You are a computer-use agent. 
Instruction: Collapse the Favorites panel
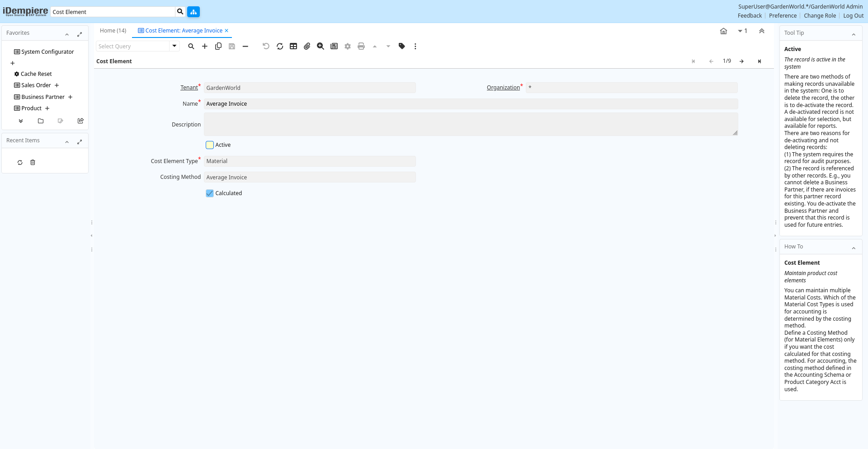pyautogui.click(x=67, y=34)
